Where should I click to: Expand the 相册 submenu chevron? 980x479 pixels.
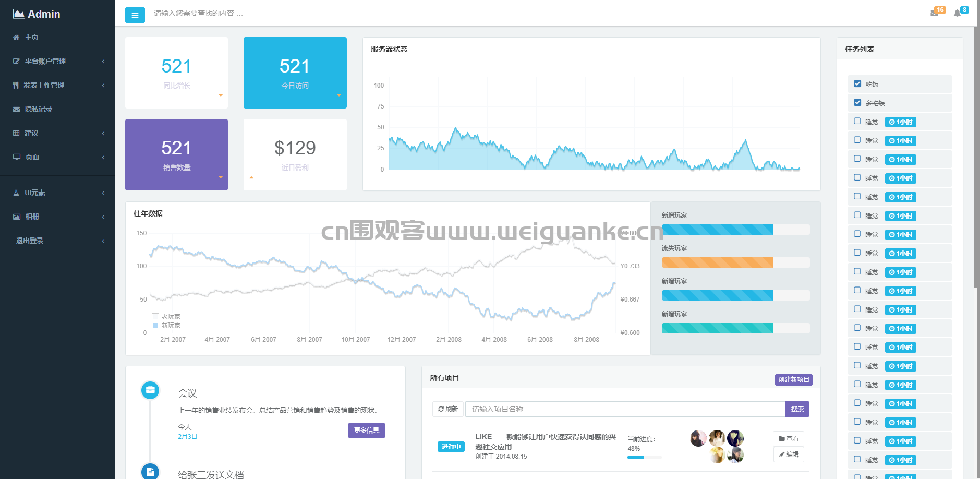point(103,217)
